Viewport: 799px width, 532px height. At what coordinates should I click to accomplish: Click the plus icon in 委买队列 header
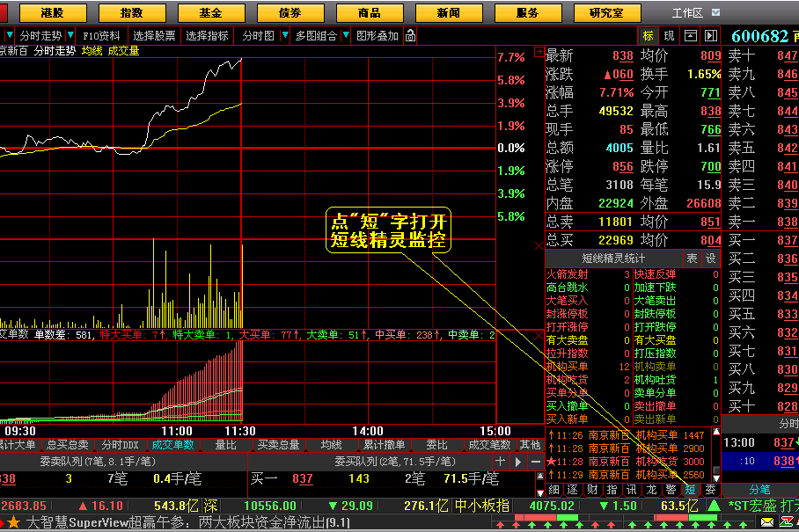500,462
